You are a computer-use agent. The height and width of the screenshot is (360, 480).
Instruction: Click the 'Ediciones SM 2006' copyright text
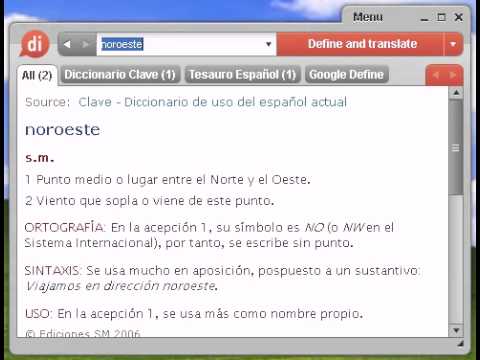point(83,334)
